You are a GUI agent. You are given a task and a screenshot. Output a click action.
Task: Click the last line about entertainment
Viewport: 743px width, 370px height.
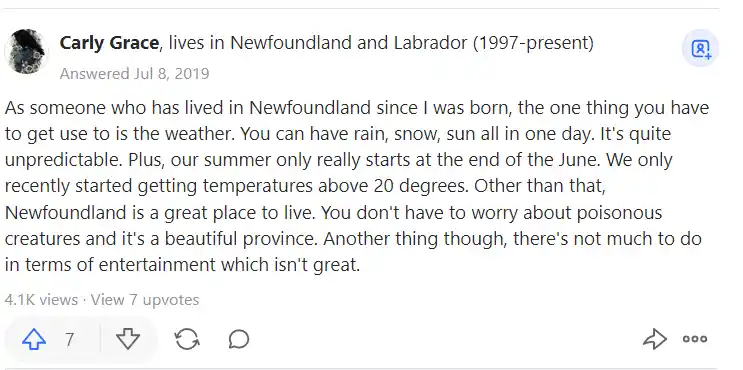(x=182, y=264)
